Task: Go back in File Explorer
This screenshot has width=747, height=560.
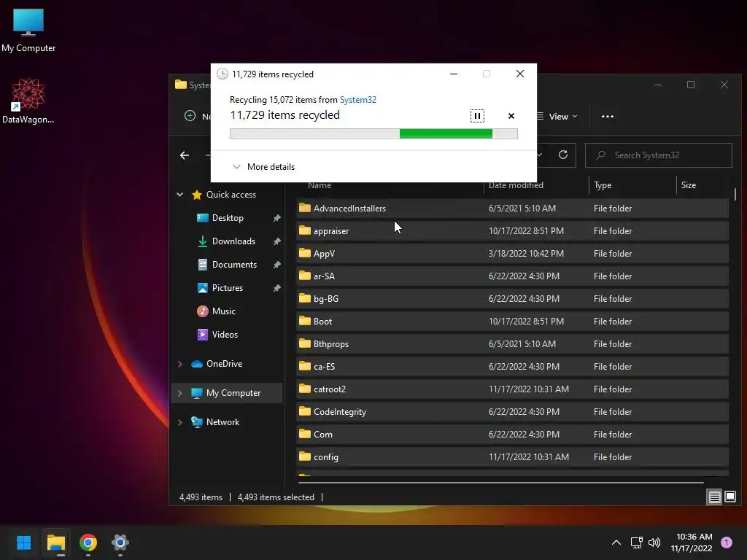Action: click(185, 155)
